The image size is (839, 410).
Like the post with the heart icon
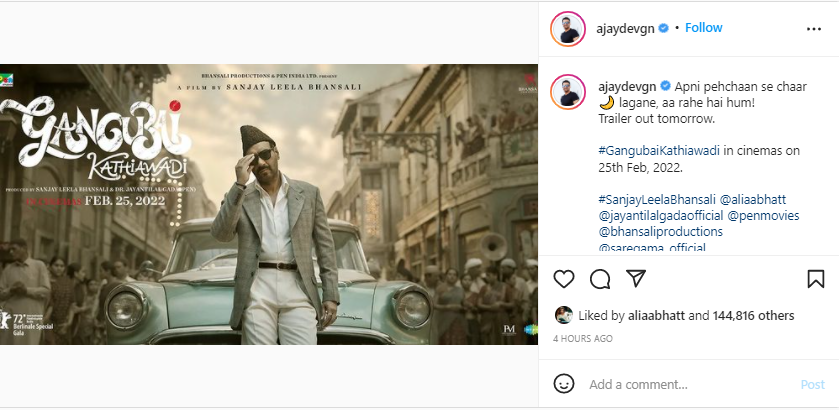564,278
